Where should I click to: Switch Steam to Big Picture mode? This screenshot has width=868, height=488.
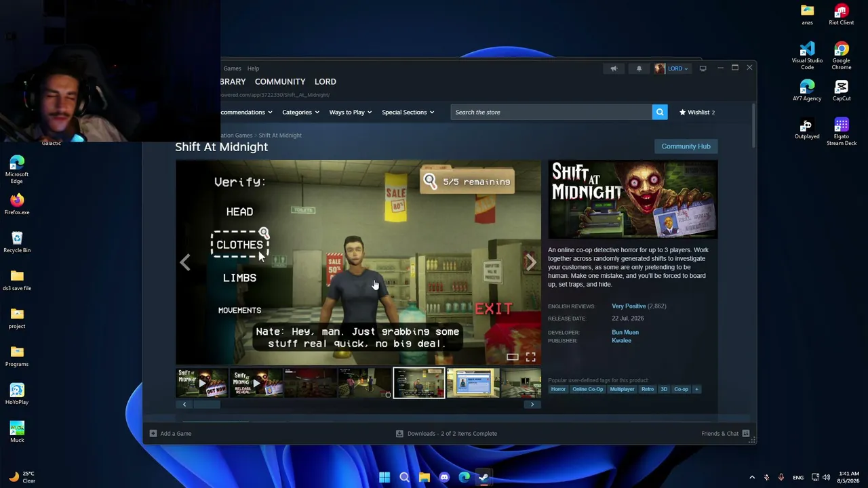(x=703, y=68)
